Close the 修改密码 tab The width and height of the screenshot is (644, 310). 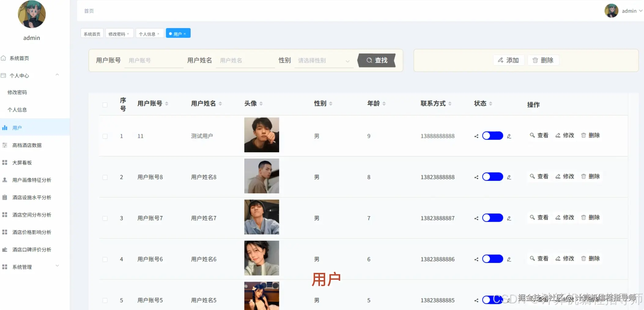pos(128,34)
